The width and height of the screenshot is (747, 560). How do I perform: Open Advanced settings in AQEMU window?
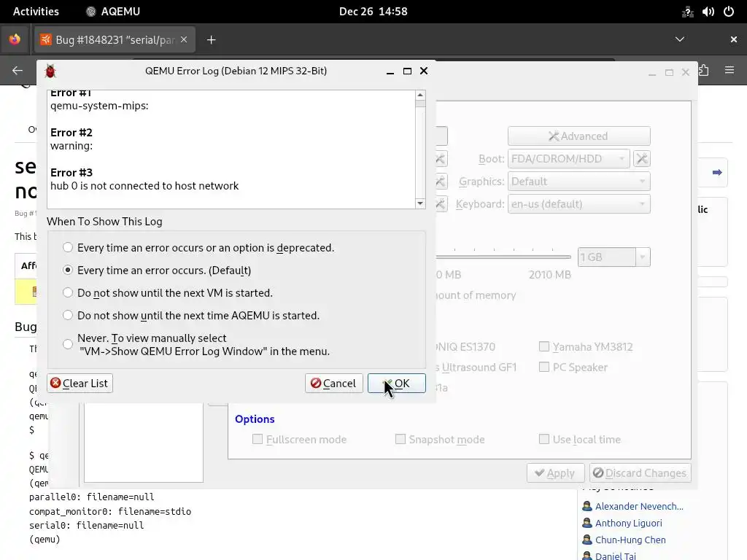tap(578, 136)
